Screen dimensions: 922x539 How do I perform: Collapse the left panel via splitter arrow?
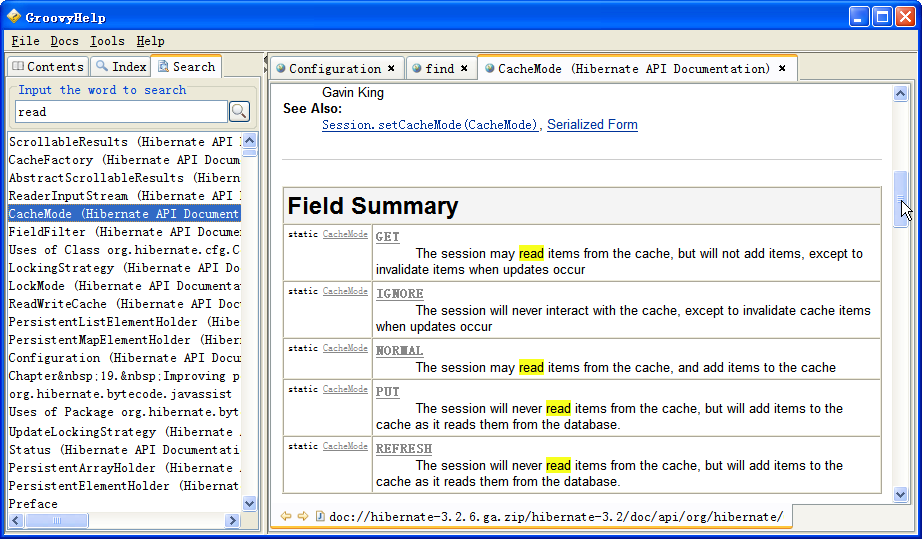point(265,61)
